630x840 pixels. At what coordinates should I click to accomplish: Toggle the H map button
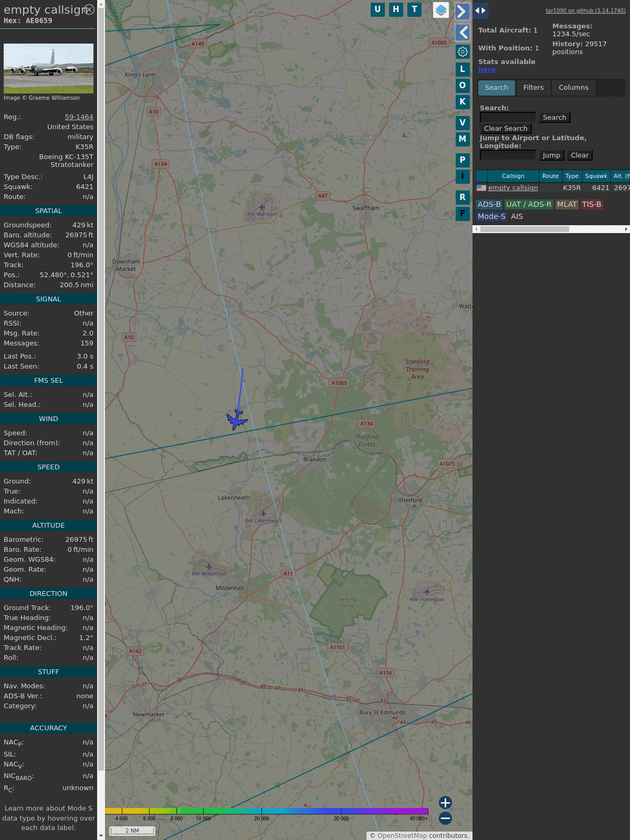(396, 9)
